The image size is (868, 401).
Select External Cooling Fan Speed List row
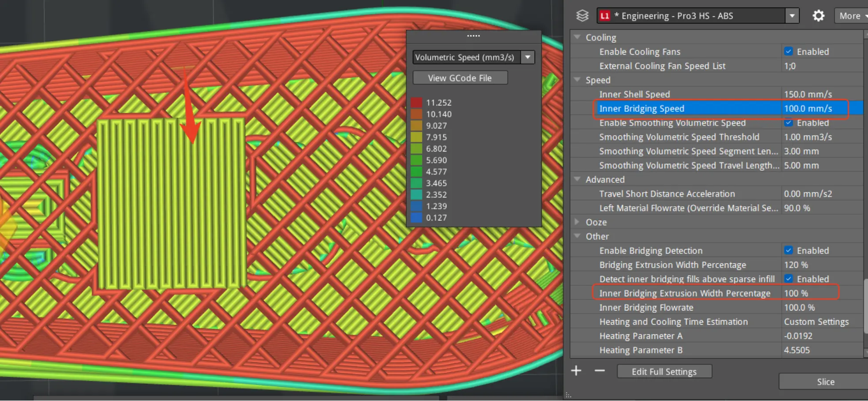point(717,66)
